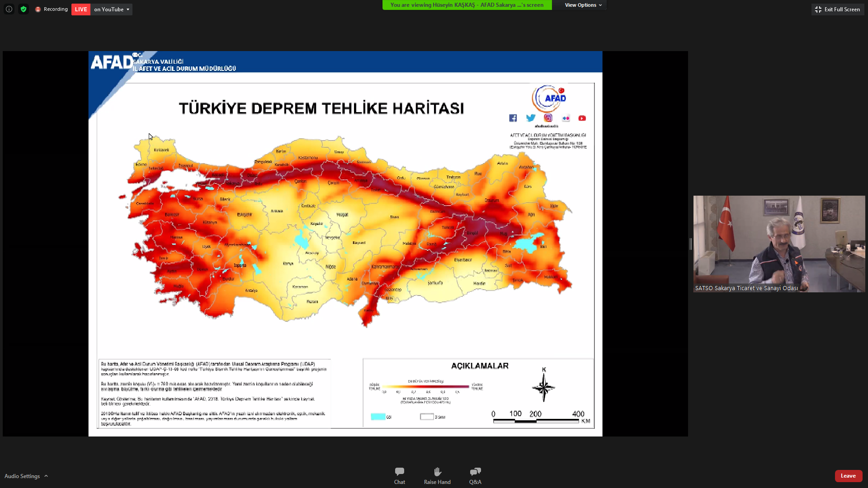This screenshot has width=868, height=488.
Task: Click the green encryption shield icon
Action: (24, 9)
